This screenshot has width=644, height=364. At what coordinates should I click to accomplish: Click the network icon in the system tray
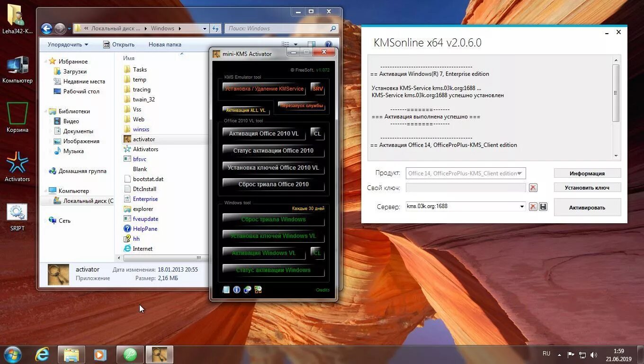coord(582,355)
